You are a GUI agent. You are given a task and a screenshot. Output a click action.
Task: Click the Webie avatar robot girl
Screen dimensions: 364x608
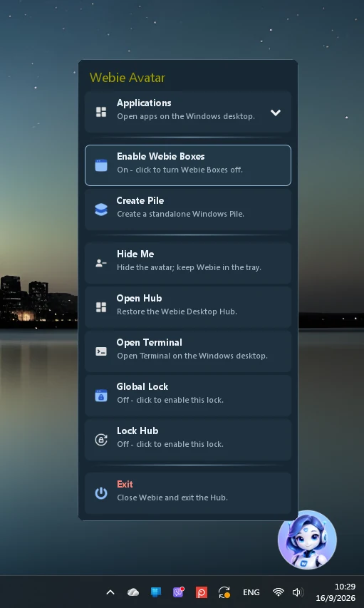(308, 540)
